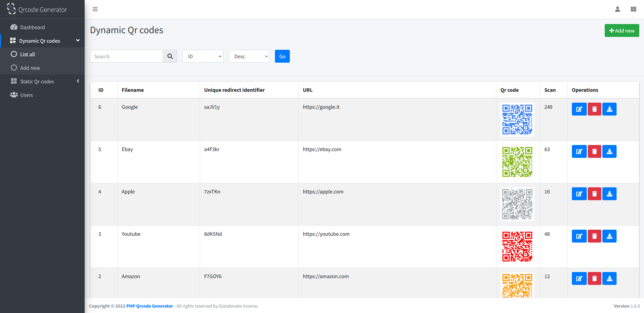Select List all in sidebar

click(42, 54)
